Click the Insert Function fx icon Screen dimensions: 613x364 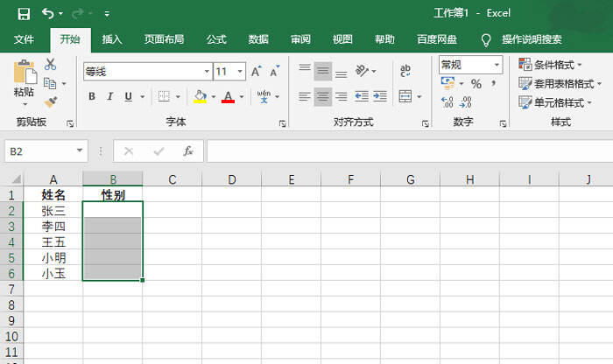pyautogui.click(x=188, y=150)
